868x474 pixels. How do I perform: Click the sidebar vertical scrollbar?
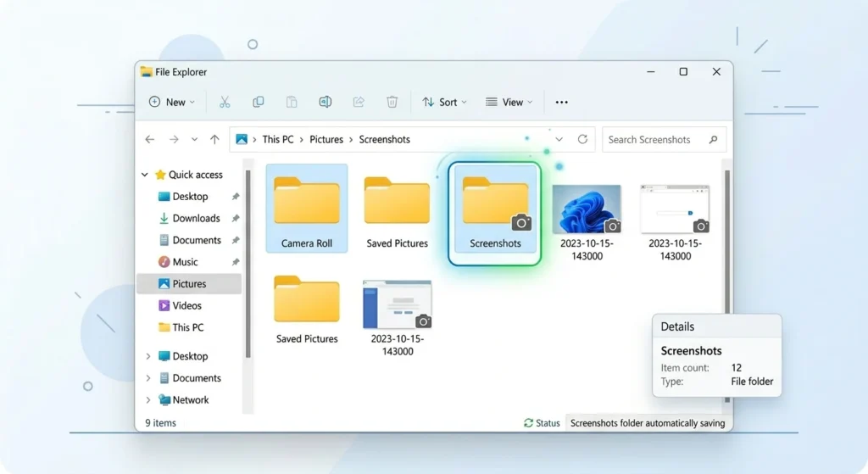coord(248,264)
